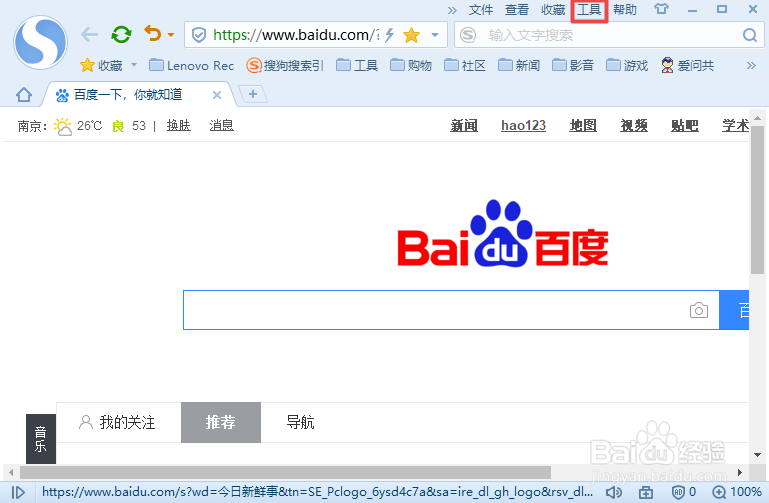Expand more bookmarks chevron
Viewport: 769px width, 503px height.
coord(751,65)
